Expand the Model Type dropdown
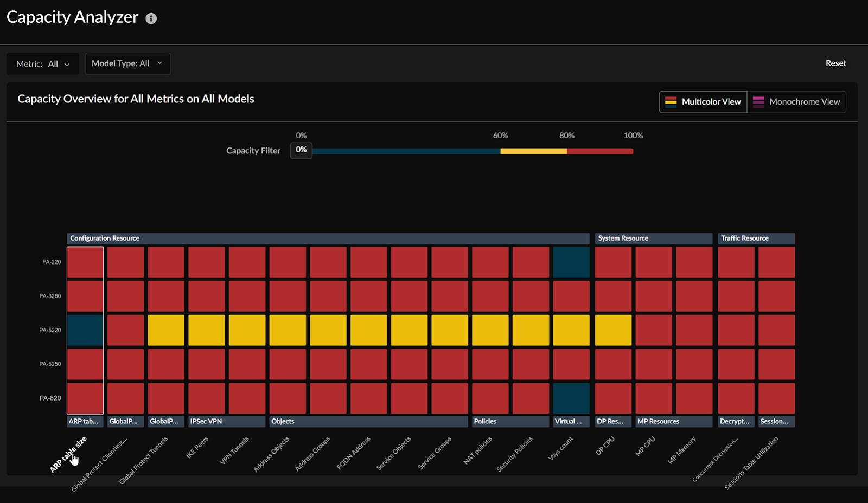868x503 pixels. coord(127,63)
